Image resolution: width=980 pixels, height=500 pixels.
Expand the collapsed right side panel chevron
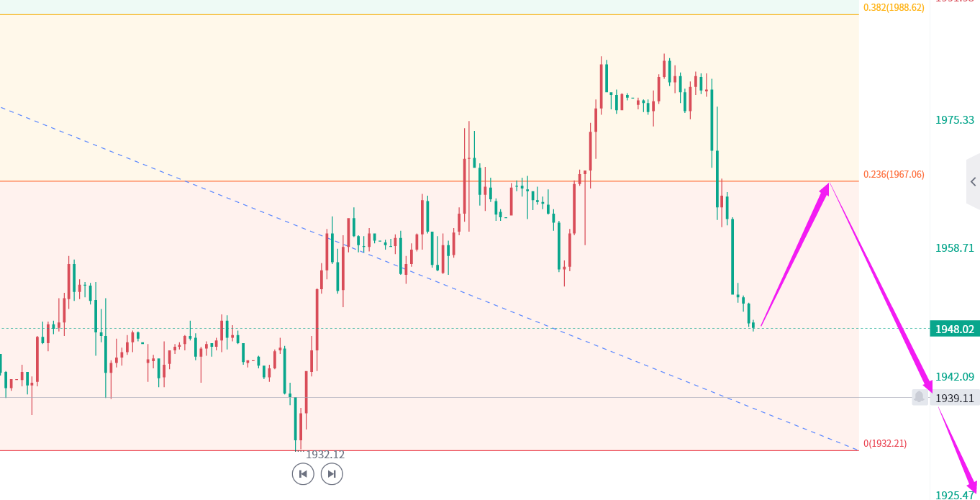(x=973, y=181)
